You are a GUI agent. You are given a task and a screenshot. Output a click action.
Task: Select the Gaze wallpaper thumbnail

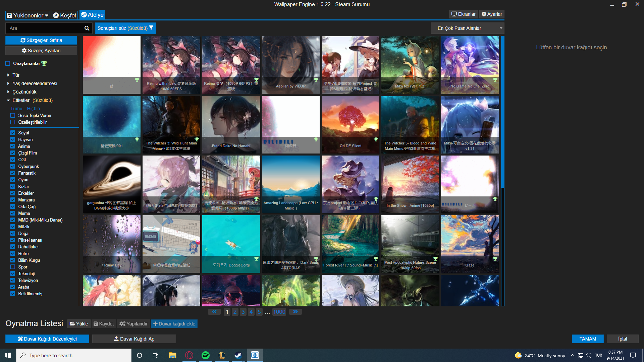470,244
